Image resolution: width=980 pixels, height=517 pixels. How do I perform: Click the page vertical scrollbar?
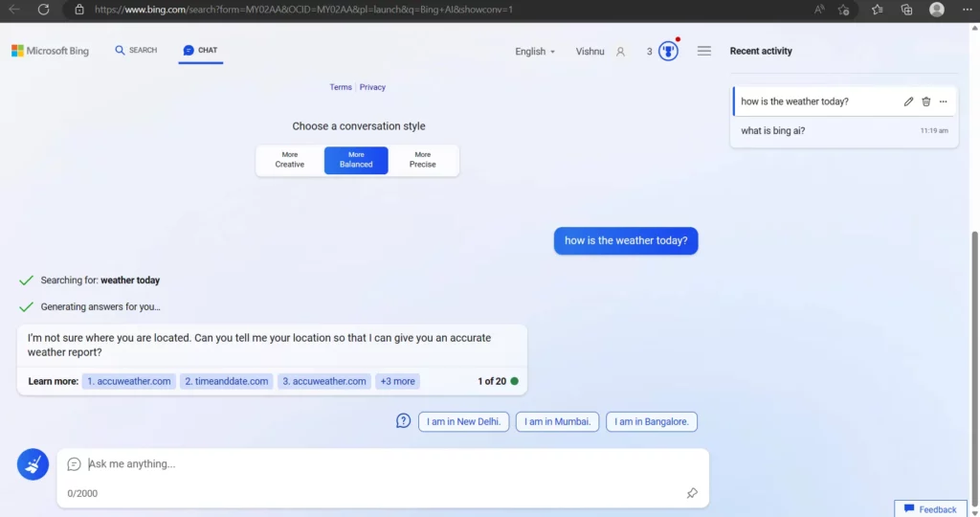coord(974,369)
